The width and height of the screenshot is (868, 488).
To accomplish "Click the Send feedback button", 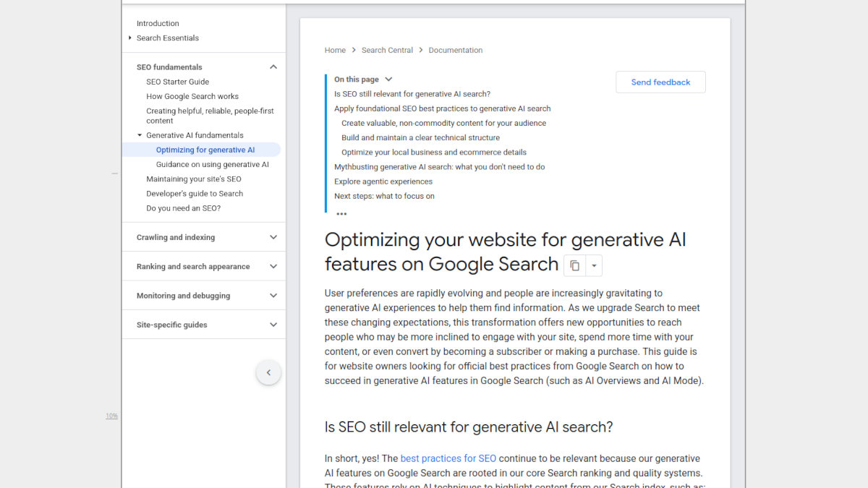I will 660,82.
